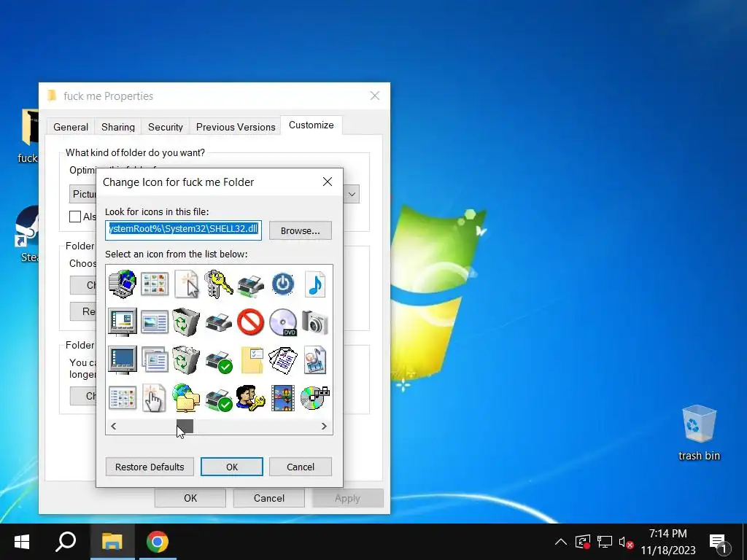Launch Google Chrome from the taskbar
Image resolution: width=747 pixels, height=560 pixels.
pyautogui.click(x=158, y=542)
